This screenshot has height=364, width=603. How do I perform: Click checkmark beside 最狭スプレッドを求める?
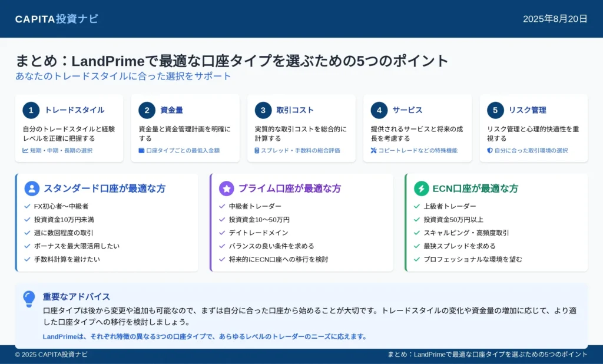(417, 246)
